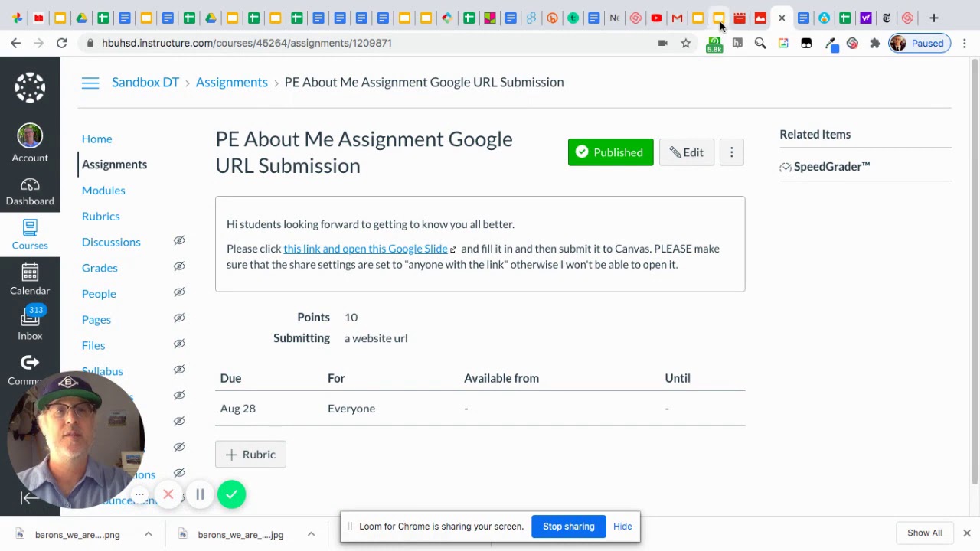Toggle the course navigation hamburger menu
This screenshot has width=980, height=551.
pyautogui.click(x=90, y=83)
